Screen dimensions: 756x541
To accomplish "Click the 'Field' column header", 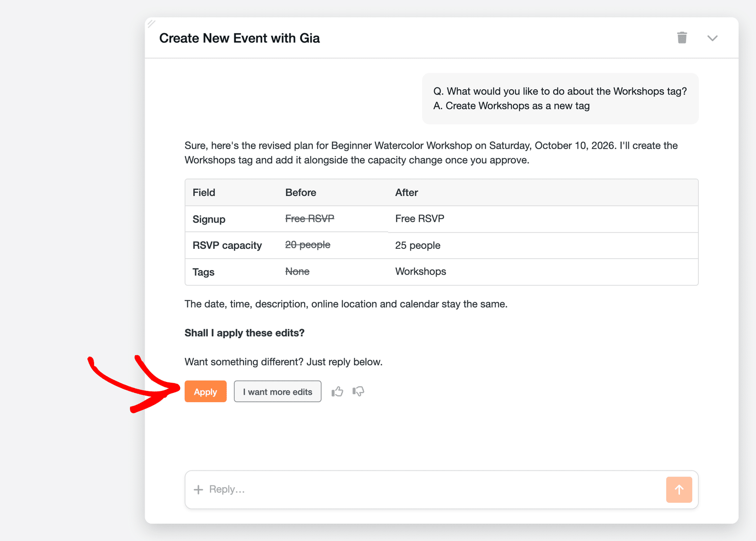I will (204, 193).
